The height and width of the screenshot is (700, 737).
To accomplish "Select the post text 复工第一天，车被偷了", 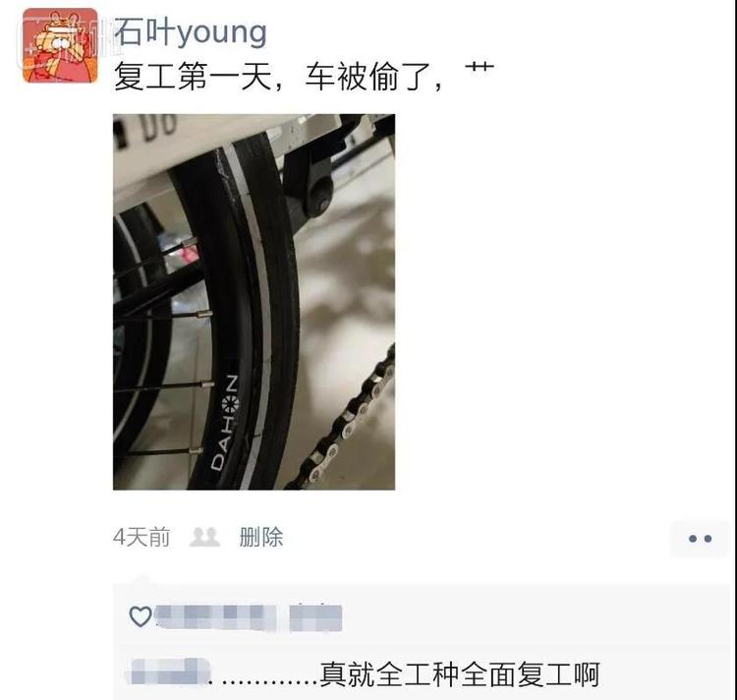I will pos(277,76).
